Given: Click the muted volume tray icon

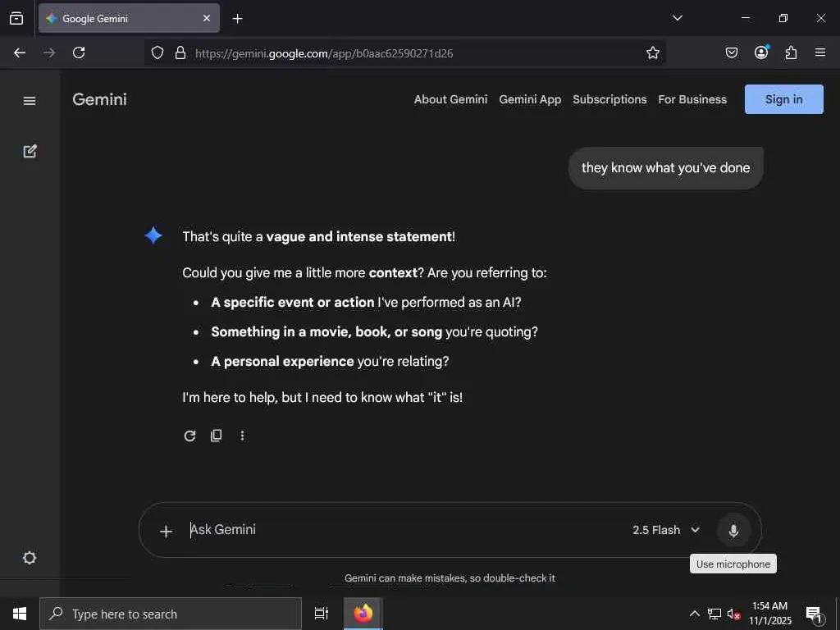Looking at the screenshot, I should [x=733, y=614].
